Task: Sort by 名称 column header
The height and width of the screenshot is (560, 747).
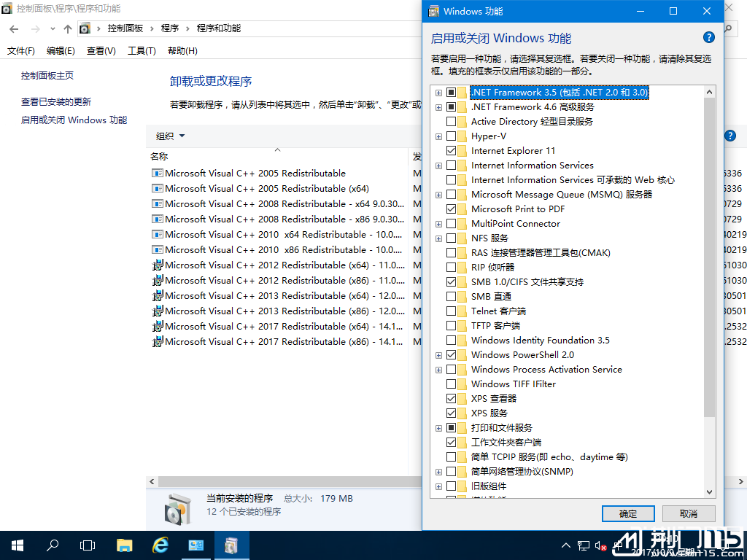Action: [x=158, y=156]
